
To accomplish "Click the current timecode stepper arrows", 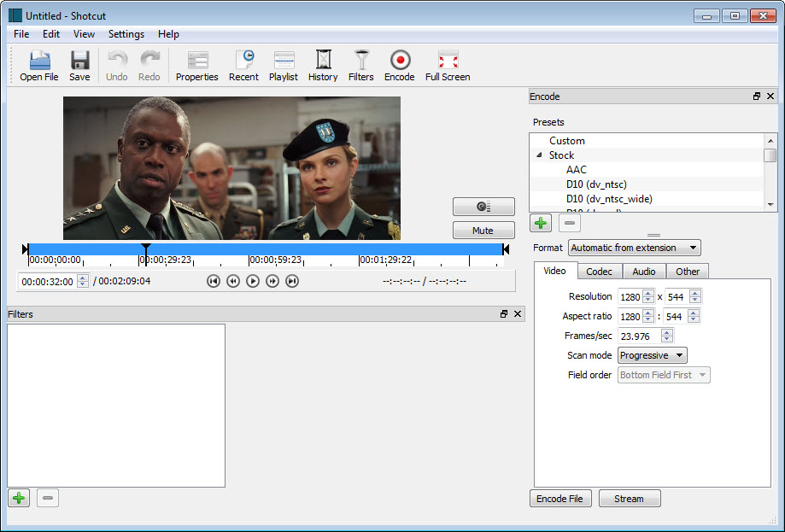I will [x=83, y=281].
